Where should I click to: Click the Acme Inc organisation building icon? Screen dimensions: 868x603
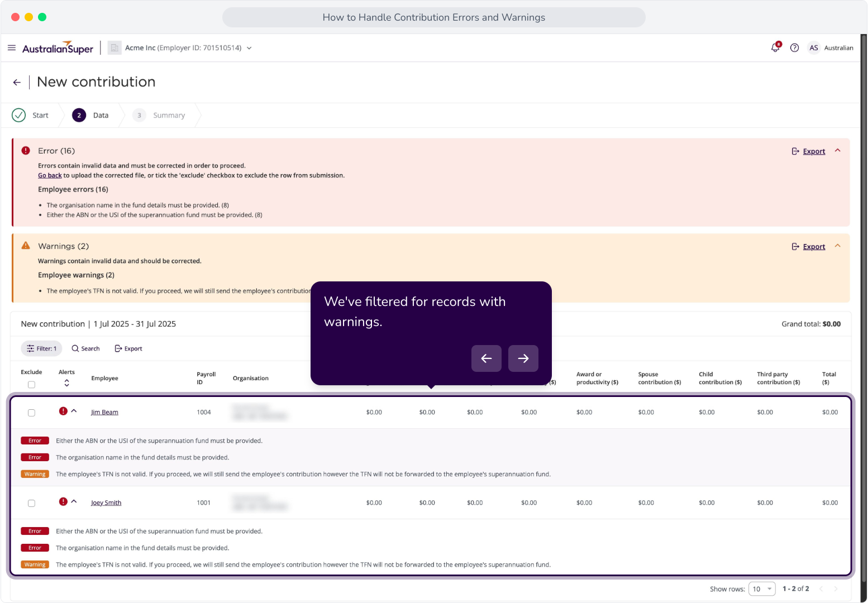click(x=115, y=48)
